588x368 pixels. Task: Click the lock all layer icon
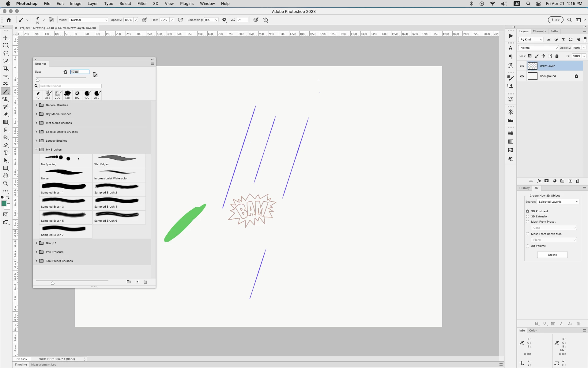(x=557, y=56)
